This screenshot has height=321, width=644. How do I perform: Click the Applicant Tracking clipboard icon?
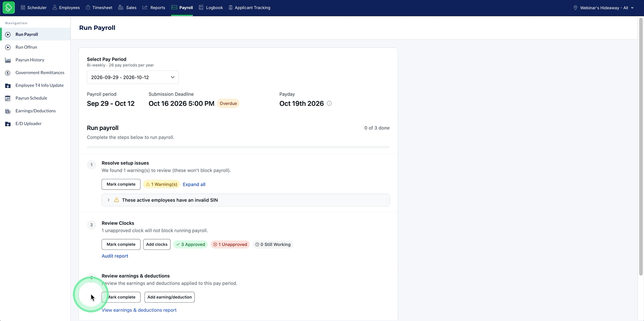click(x=231, y=8)
